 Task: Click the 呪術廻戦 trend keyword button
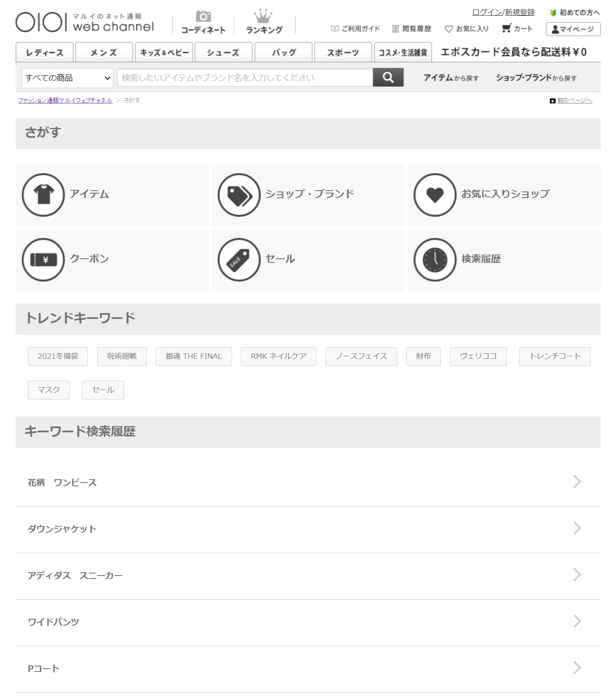tap(122, 356)
